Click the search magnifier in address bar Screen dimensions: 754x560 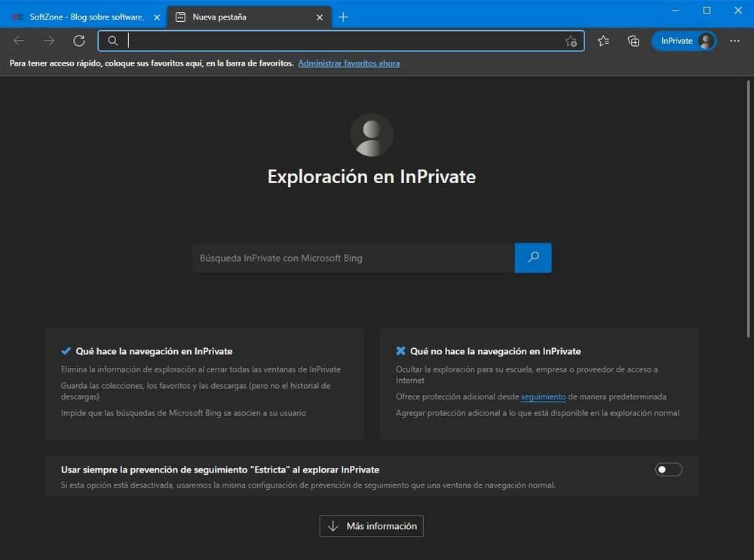[112, 41]
